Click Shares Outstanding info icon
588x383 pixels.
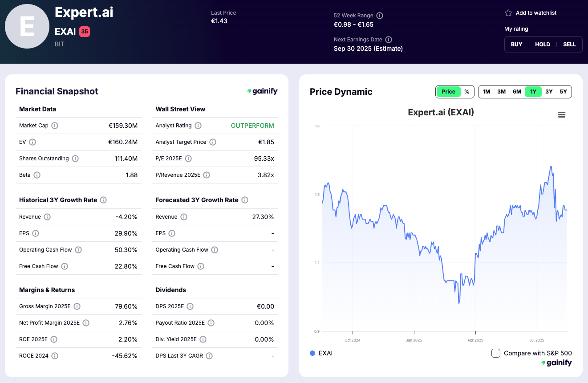click(75, 159)
